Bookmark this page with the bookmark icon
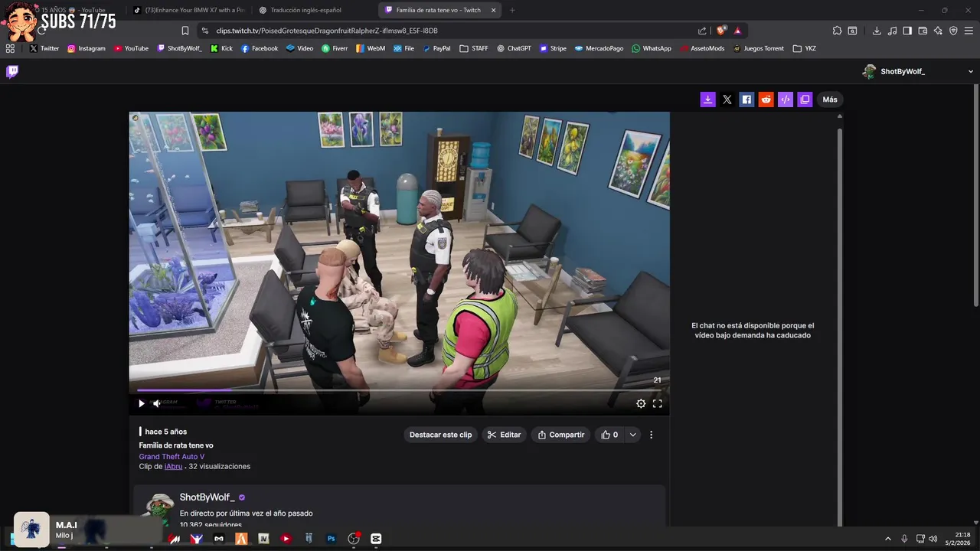 [x=185, y=31]
